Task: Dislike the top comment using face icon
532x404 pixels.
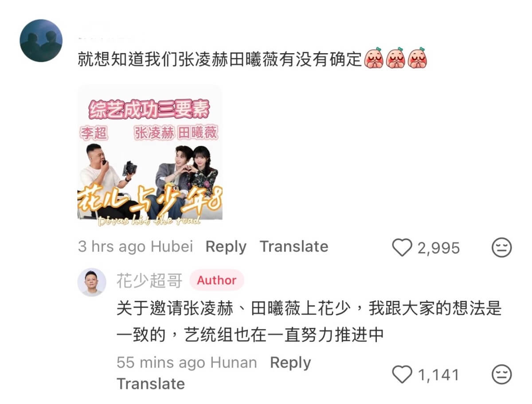Action: tap(502, 248)
